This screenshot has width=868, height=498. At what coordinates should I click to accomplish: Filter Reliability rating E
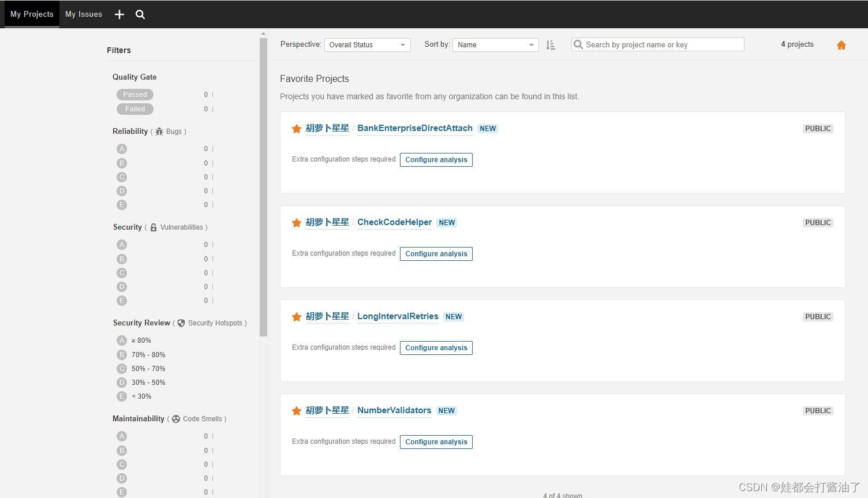click(122, 205)
